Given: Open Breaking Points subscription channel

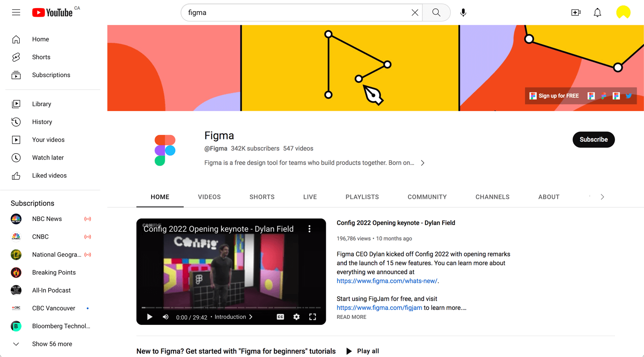Looking at the screenshot, I should click(x=53, y=272).
